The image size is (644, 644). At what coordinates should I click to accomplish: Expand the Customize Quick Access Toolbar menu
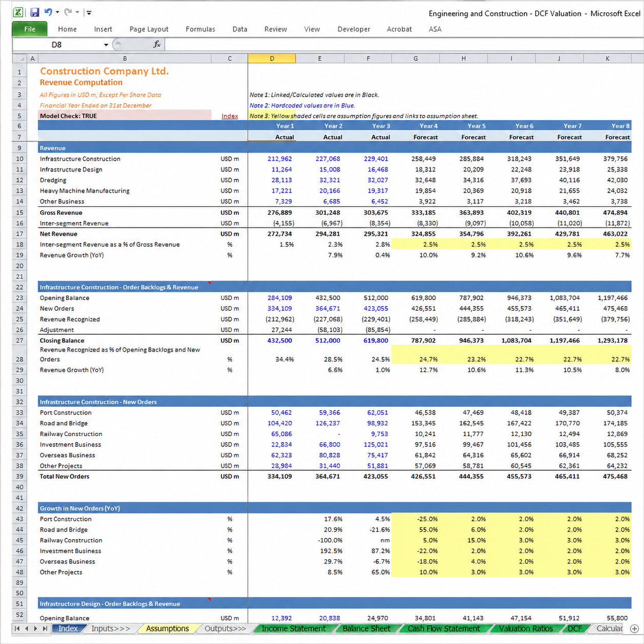tap(89, 12)
